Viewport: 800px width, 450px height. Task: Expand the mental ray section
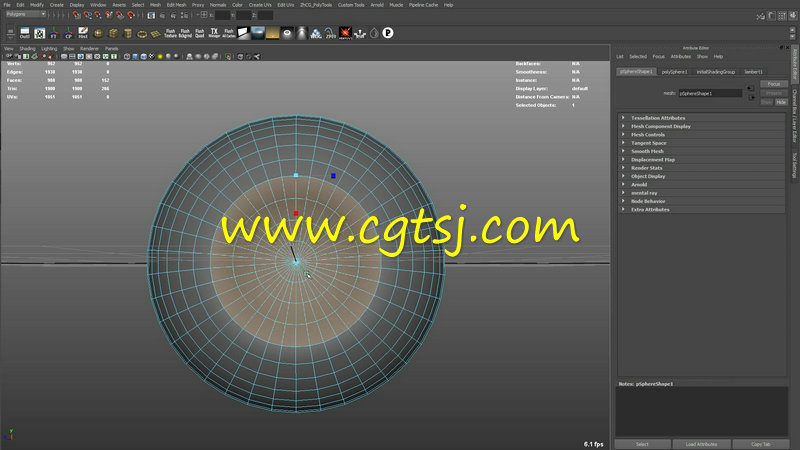pos(702,193)
